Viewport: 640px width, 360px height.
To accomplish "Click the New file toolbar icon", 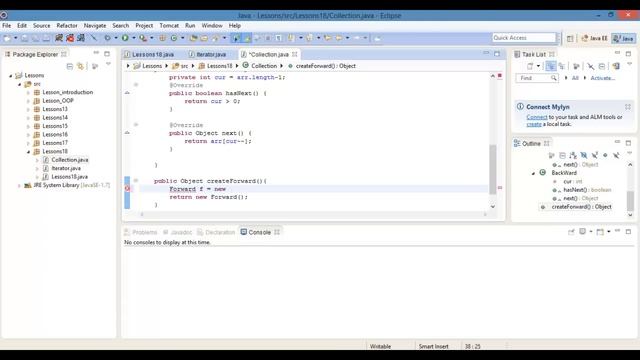I will (7, 38).
